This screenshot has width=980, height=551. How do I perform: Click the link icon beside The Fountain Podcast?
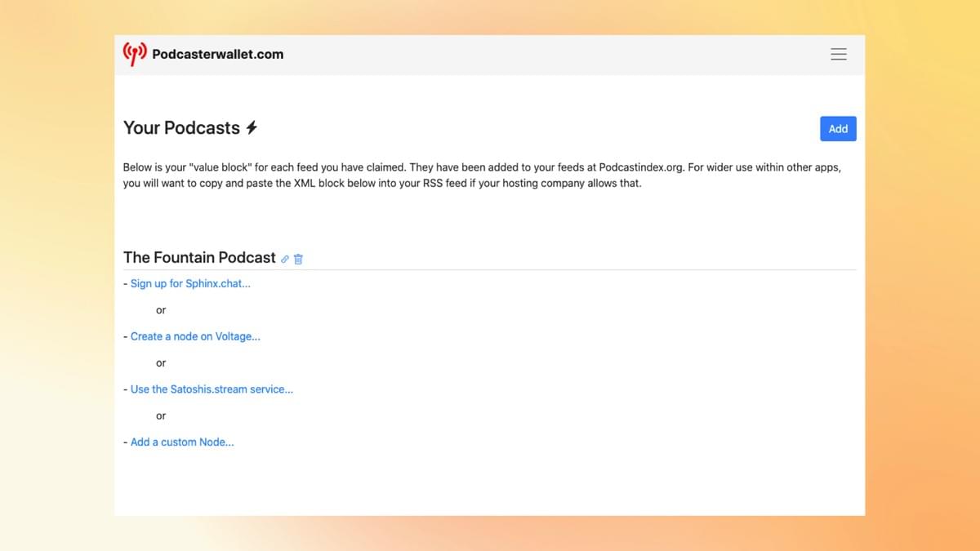pos(285,259)
